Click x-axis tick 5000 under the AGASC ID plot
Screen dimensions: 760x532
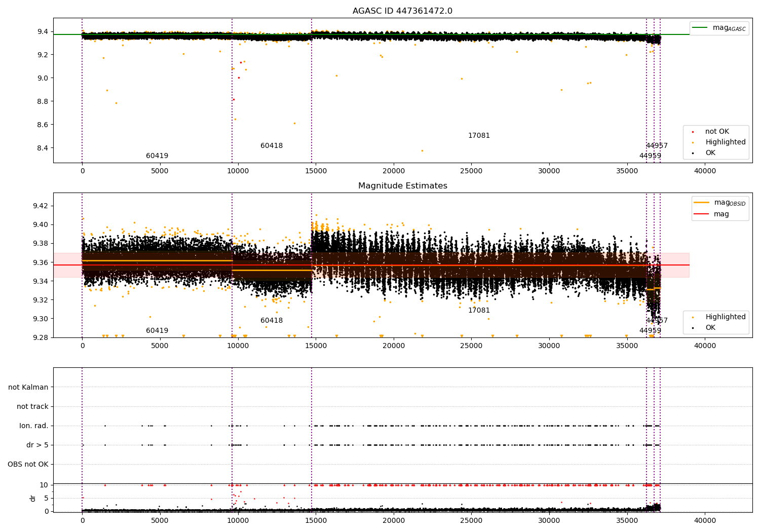pyautogui.click(x=160, y=171)
